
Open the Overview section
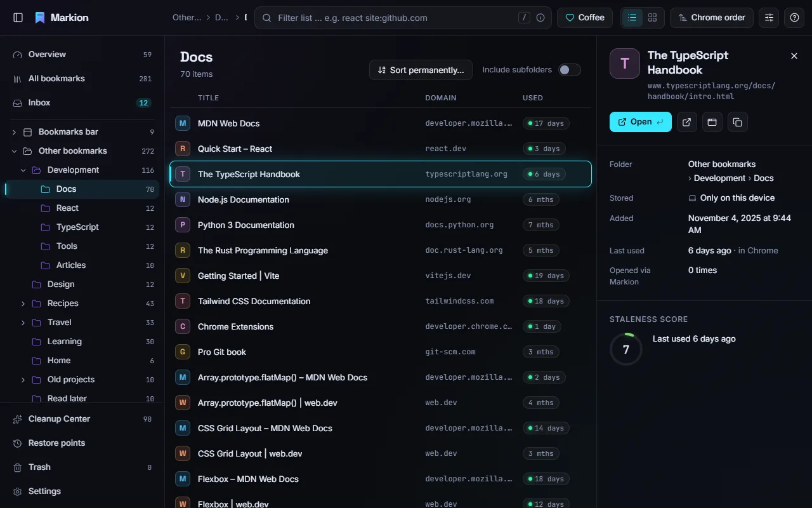point(82,55)
